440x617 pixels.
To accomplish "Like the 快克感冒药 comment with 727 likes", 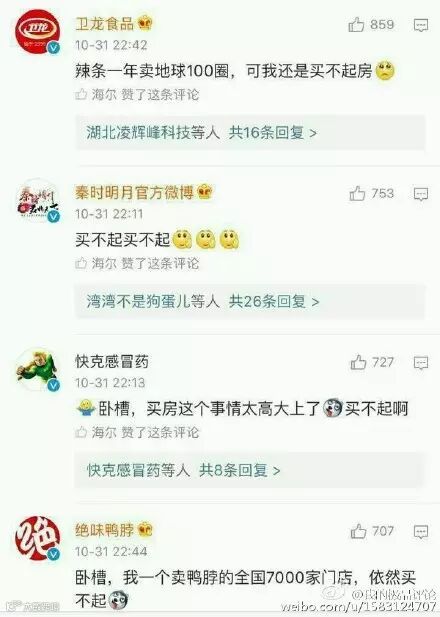I will [x=358, y=362].
